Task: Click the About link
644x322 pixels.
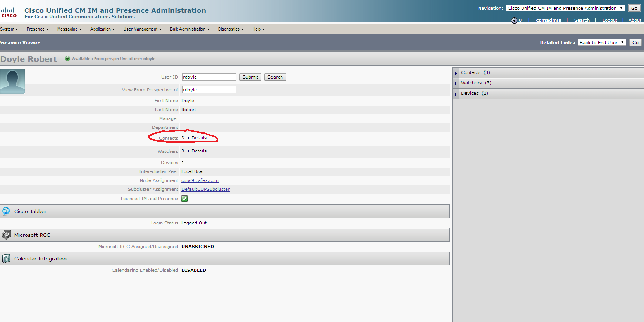Action: pos(635,20)
